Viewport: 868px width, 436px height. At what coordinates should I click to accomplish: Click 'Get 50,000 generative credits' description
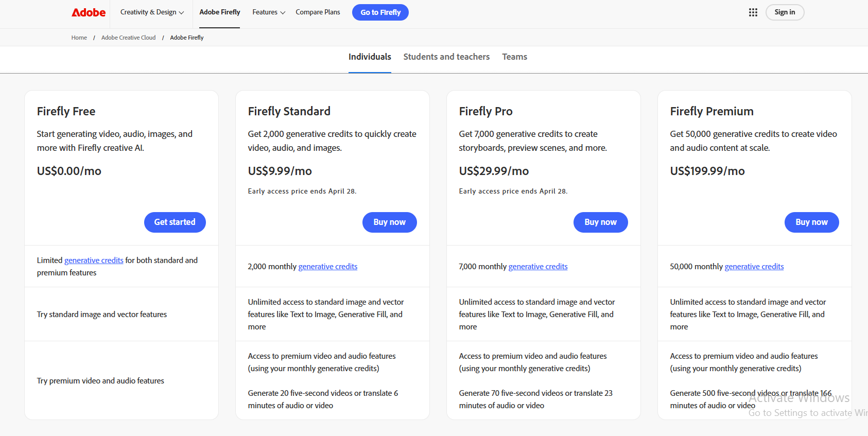pos(754,141)
